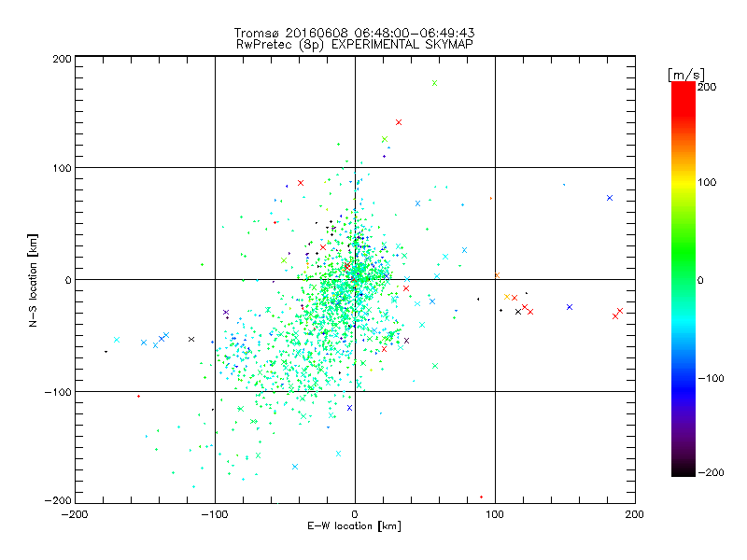Click the red dot at the plot's bottom edge
The width and height of the screenshot is (747, 560).
pos(481,497)
